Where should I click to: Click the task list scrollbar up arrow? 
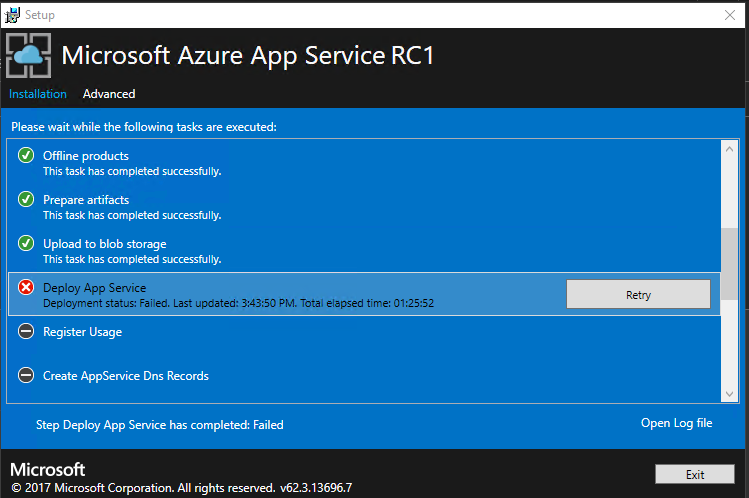[x=729, y=149]
